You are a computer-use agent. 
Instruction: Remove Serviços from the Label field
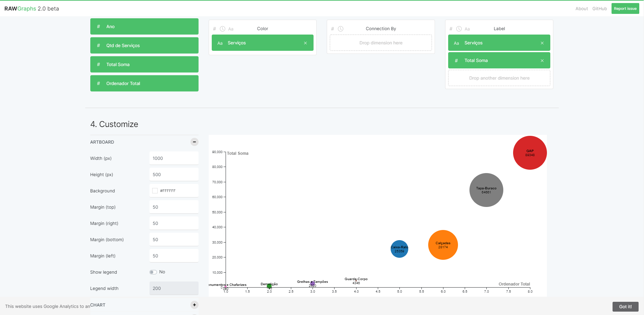tap(542, 43)
